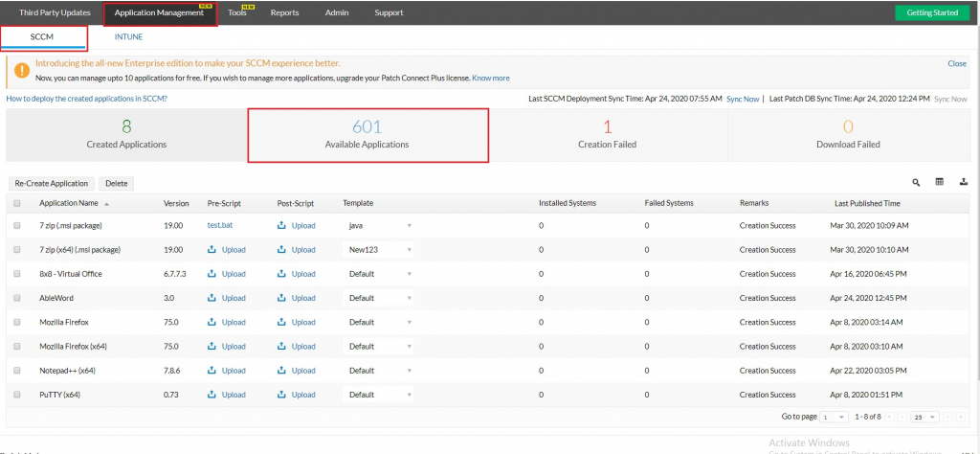980x454 pixels.
Task: Open the test.bat pre-script link
Action: 219,226
